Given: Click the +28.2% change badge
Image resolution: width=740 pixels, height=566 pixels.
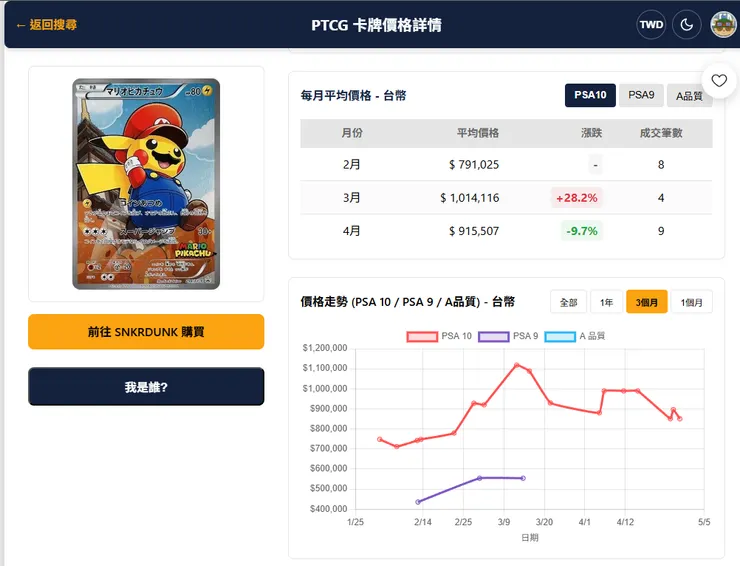Looking at the screenshot, I should [576, 198].
